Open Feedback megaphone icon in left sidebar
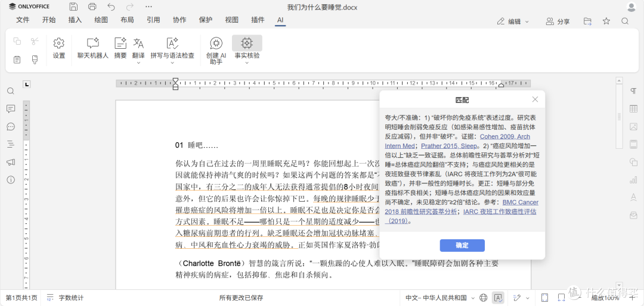This screenshot has height=306, width=644. 11,162
